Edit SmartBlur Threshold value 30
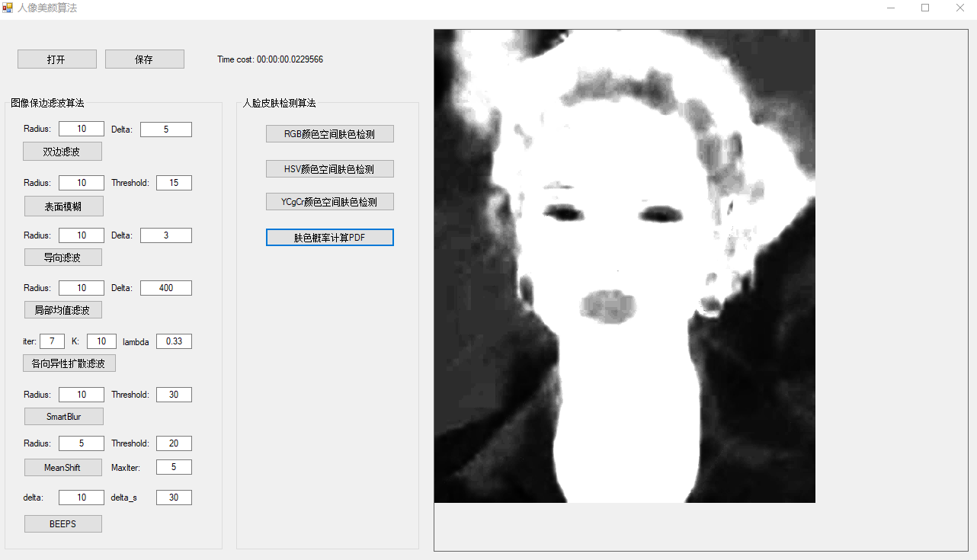The image size is (977, 560). (x=174, y=395)
